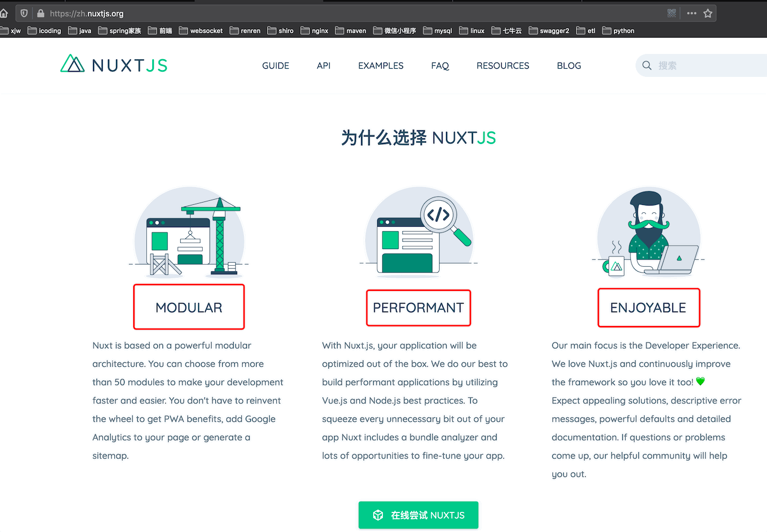Click the padlock site security icon
This screenshot has height=532, width=767.
pyautogui.click(x=41, y=13)
